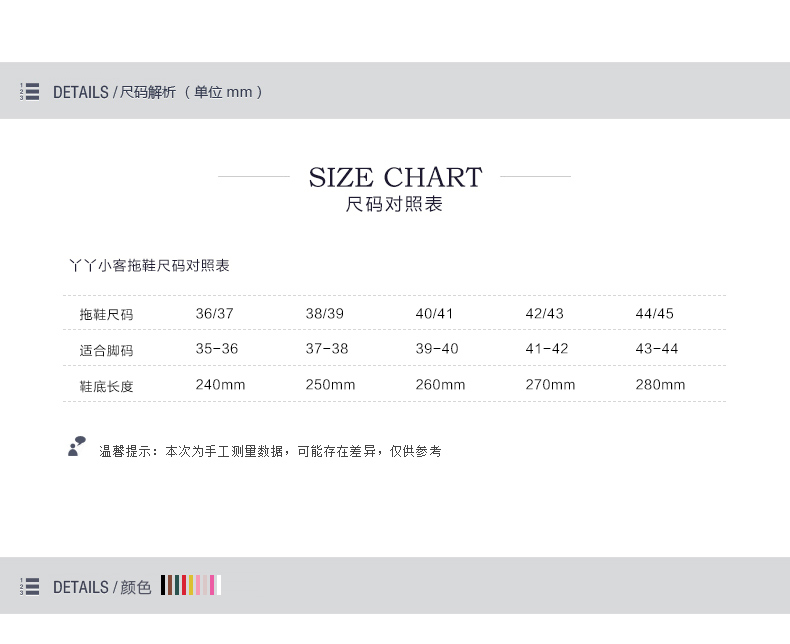Click the 尺码对照表 subtitle

pos(394,205)
